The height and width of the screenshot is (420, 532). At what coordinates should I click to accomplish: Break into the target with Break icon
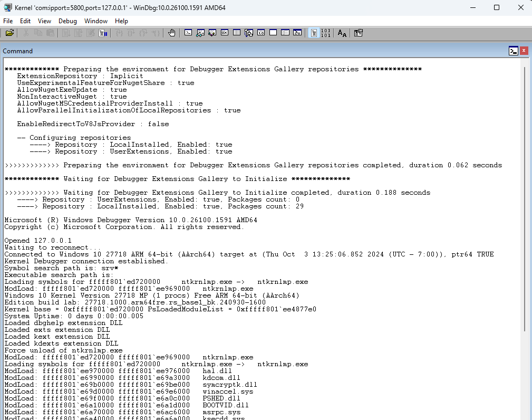(x=103, y=33)
